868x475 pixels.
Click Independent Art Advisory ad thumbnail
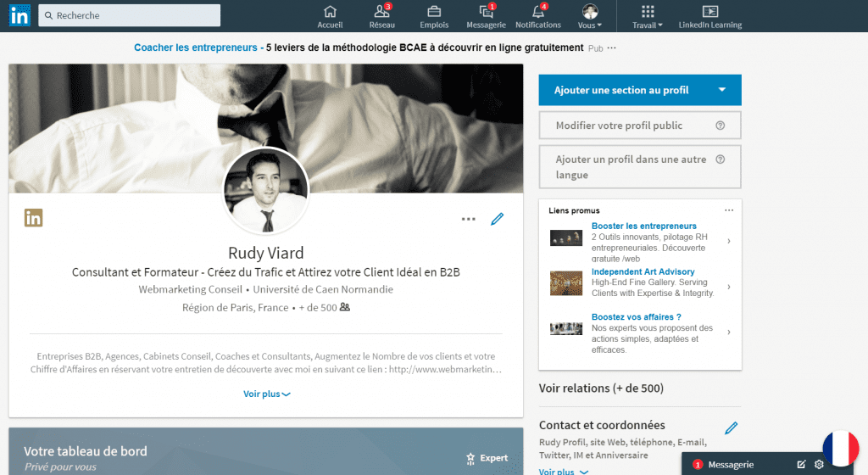[x=565, y=283]
